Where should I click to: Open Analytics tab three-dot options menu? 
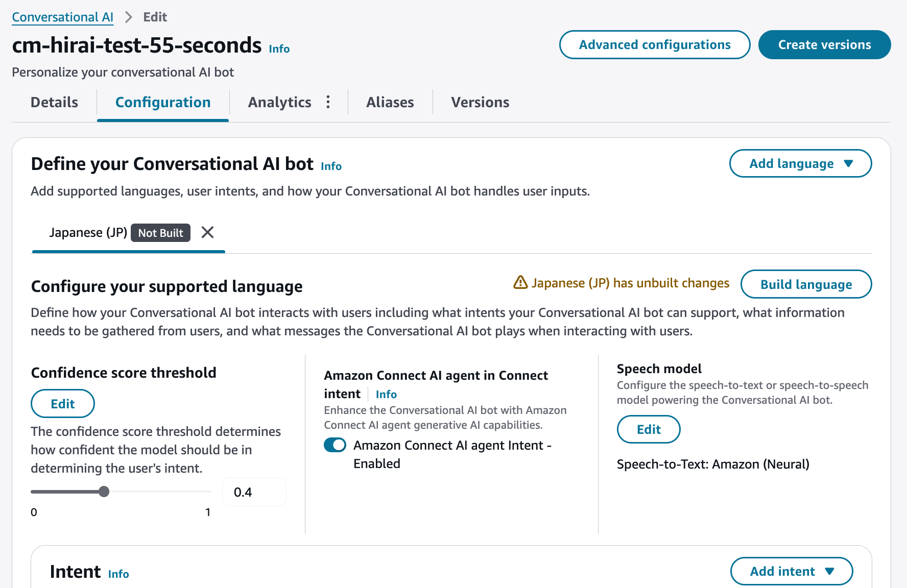click(328, 102)
